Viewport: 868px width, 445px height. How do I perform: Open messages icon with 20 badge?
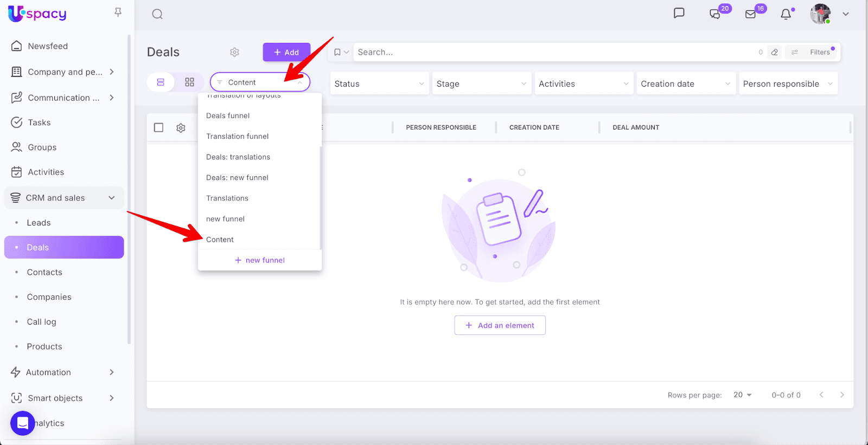[x=716, y=14]
